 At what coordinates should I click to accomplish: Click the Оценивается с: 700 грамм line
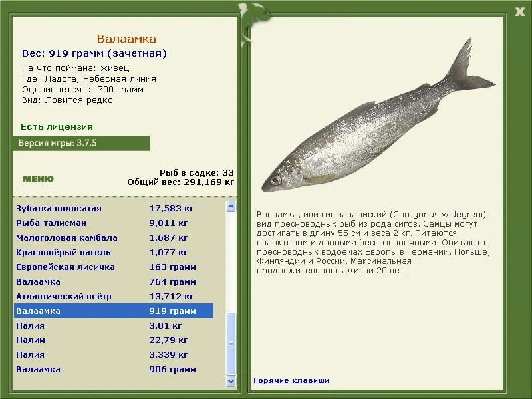coord(82,90)
